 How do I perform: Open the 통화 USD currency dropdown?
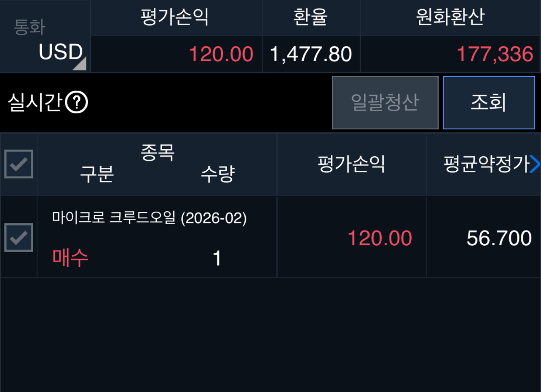pyautogui.click(x=45, y=37)
